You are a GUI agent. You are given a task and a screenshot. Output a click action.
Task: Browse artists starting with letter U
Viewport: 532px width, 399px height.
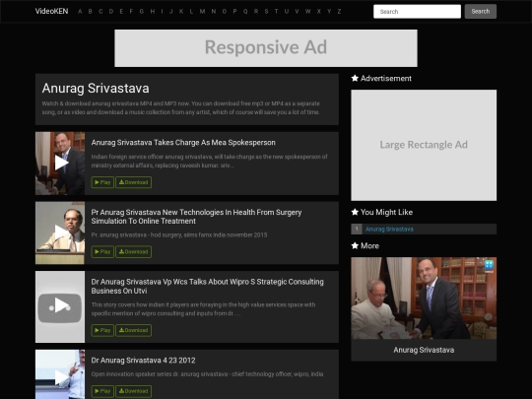(287, 12)
